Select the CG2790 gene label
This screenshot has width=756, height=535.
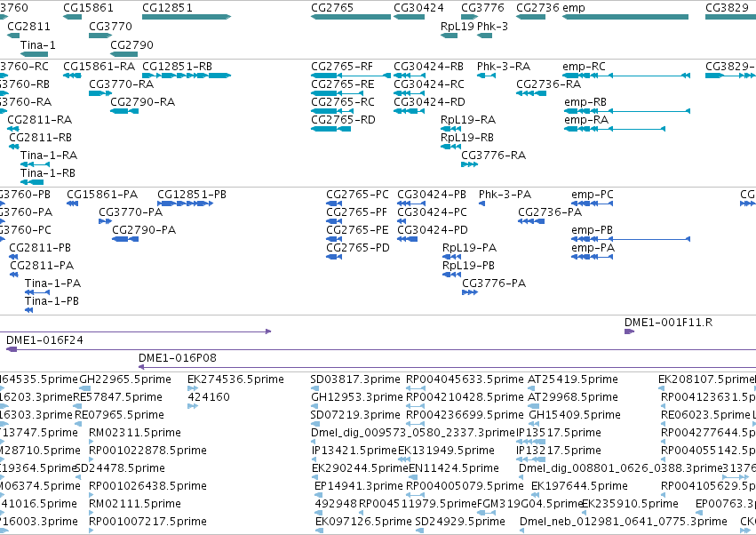[131, 44]
